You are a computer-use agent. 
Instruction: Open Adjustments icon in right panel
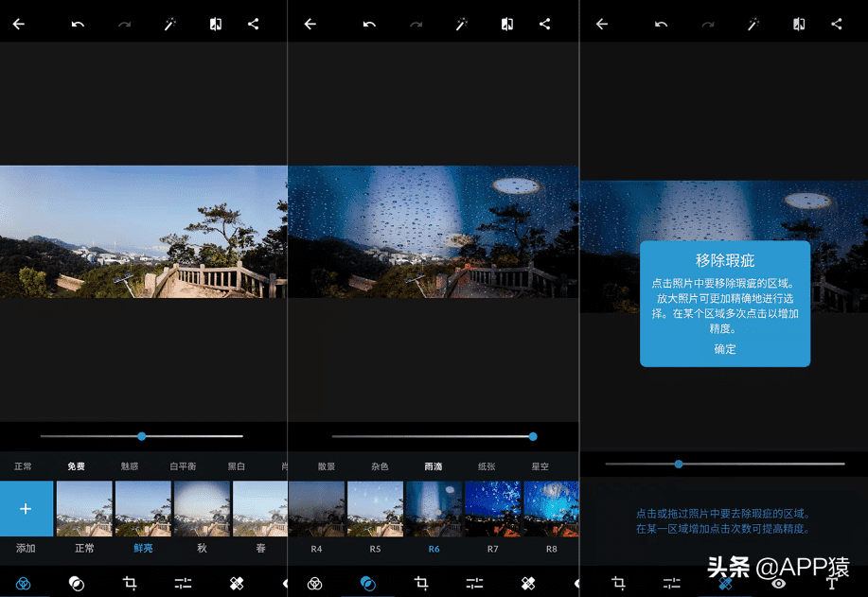671,583
